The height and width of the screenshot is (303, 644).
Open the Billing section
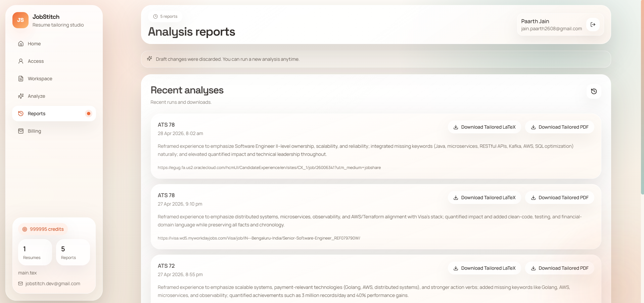[x=54, y=131]
